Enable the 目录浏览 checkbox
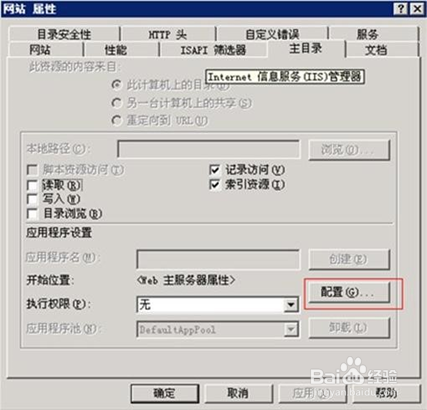427x410 pixels. 32,214
